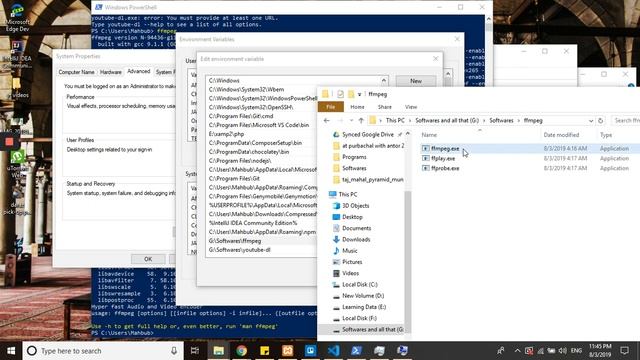This screenshot has height=360, width=640.
Task: Select E:\xamp2\php path entry
Action: [x=262, y=134]
